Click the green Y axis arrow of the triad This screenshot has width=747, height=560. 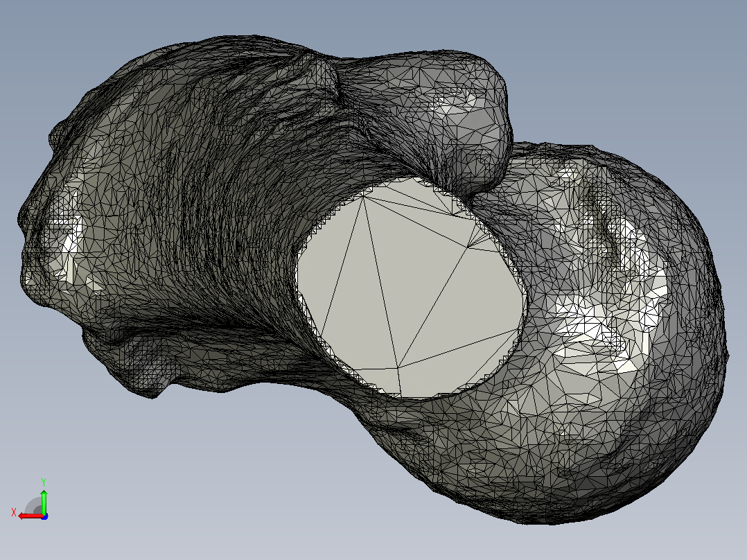tap(44, 501)
